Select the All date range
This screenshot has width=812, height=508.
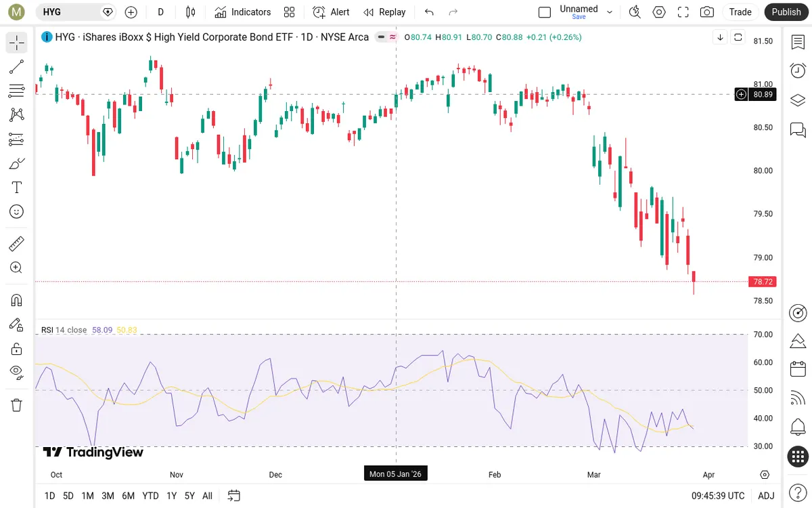point(207,496)
